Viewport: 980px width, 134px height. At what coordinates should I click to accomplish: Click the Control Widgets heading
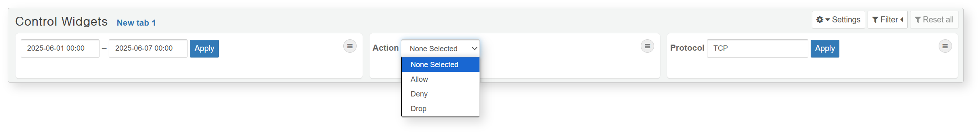point(61,21)
